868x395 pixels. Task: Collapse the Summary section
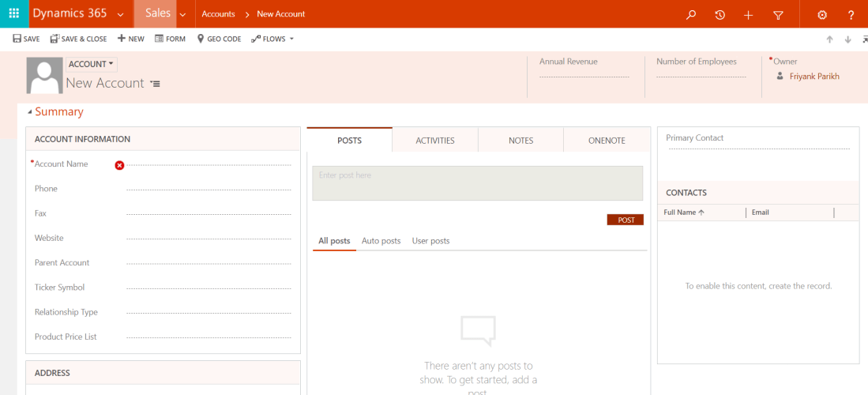click(x=30, y=112)
